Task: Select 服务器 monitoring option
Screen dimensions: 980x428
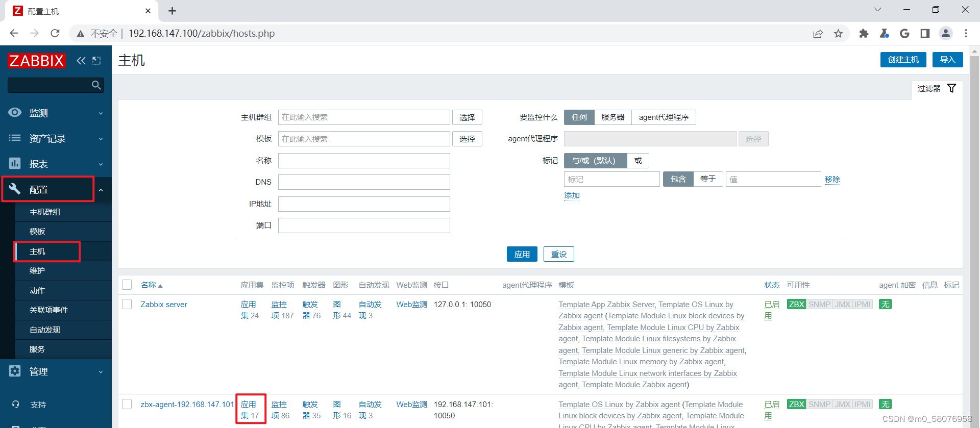Action: coord(613,117)
